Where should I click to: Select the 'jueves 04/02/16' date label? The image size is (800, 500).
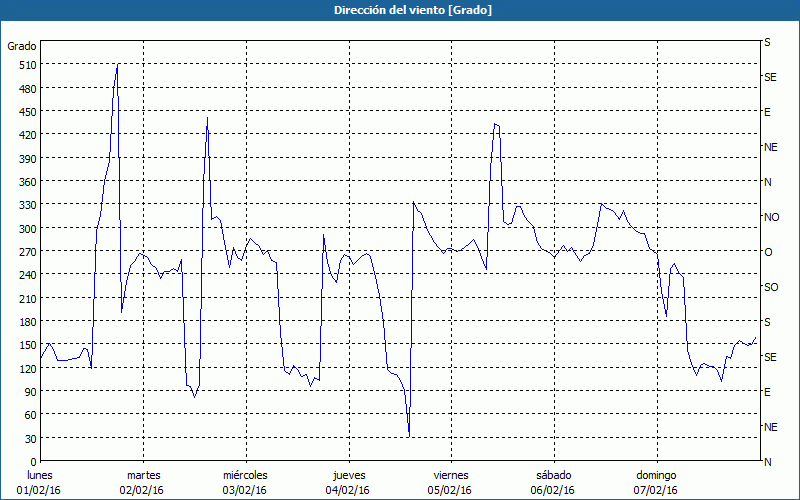pyautogui.click(x=347, y=482)
